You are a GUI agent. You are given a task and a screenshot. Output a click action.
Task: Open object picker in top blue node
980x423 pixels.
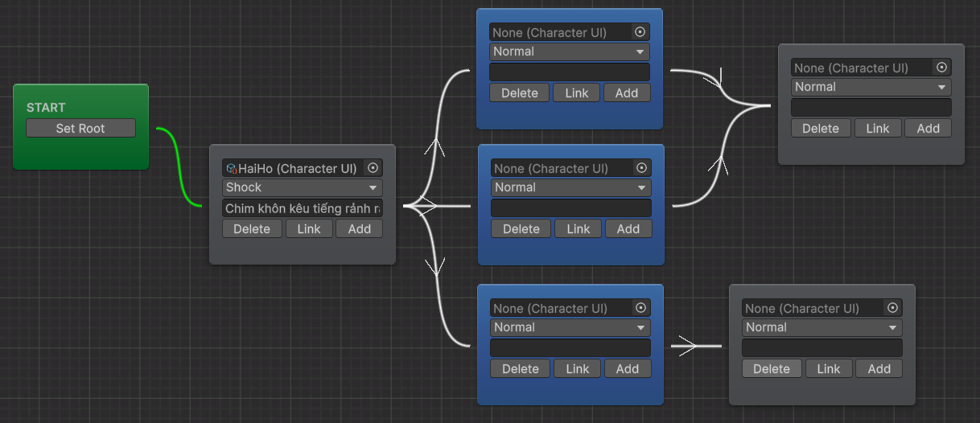pyautogui.click(x=640, y=32)
